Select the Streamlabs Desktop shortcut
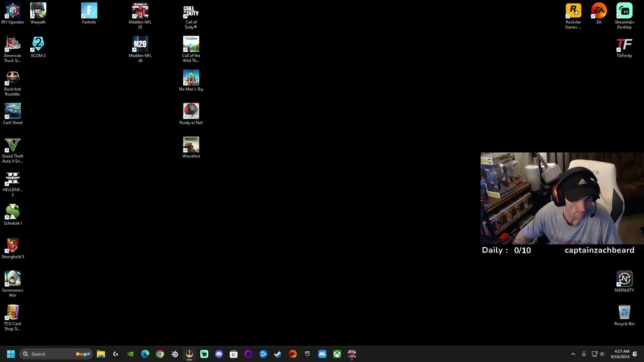 (624, 16)
